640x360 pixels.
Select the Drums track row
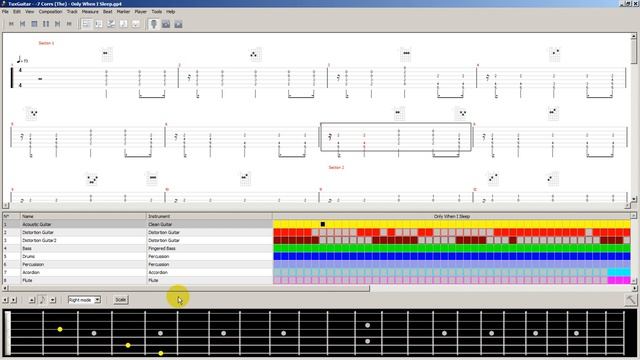137,256
